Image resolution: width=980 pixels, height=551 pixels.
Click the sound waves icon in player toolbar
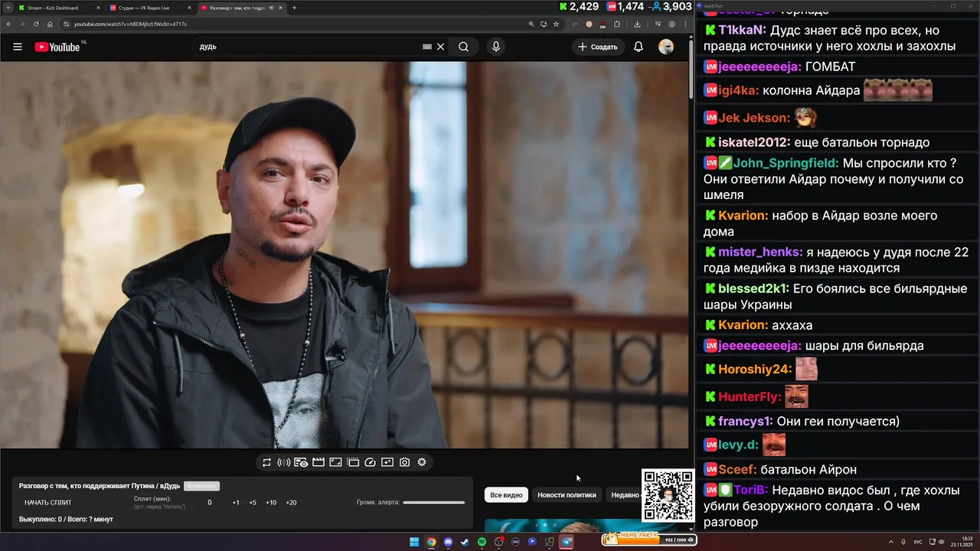(x=283, y=462)
